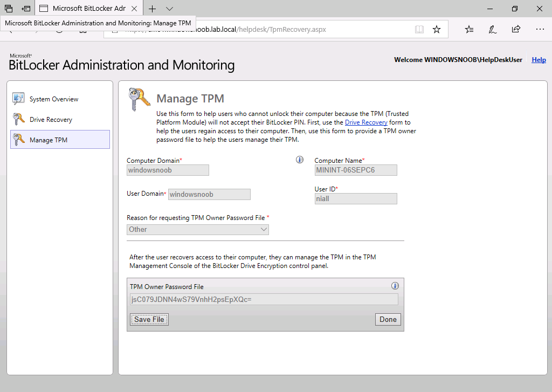Screen dimensions: 552x392
Task: Click the User Domain field
Action: (209, 195)
